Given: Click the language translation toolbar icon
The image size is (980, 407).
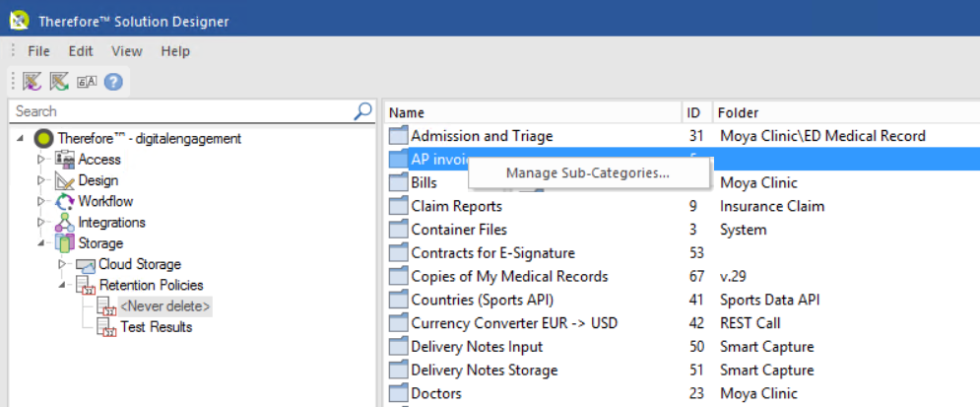Looking at the screenshot, I should pyautogui.click(x=87, y=81).
